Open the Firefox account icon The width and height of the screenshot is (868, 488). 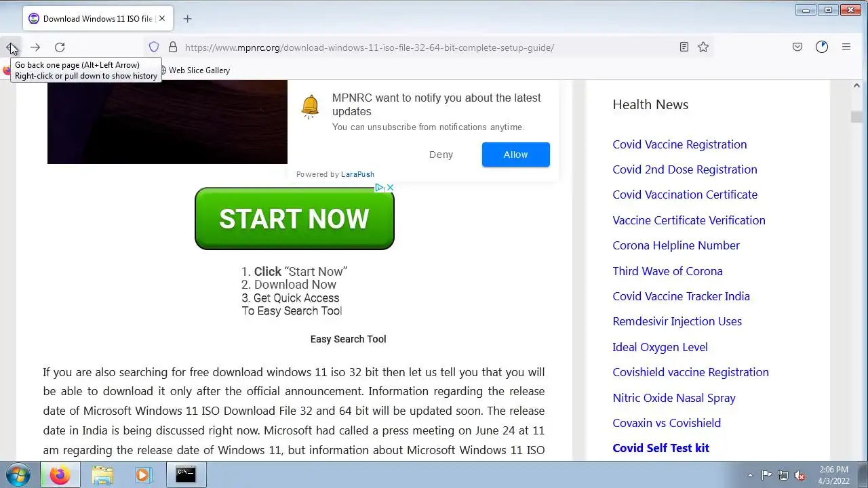pos(822,47)
